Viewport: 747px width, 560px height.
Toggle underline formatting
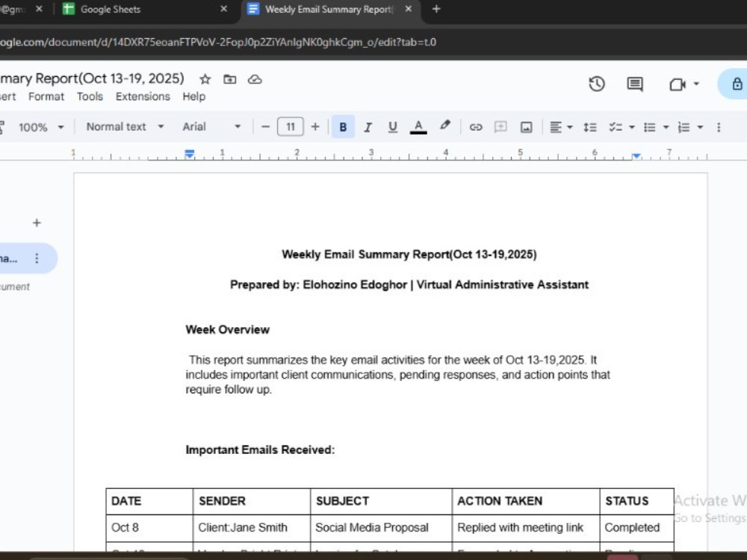(x=393, y=127)
